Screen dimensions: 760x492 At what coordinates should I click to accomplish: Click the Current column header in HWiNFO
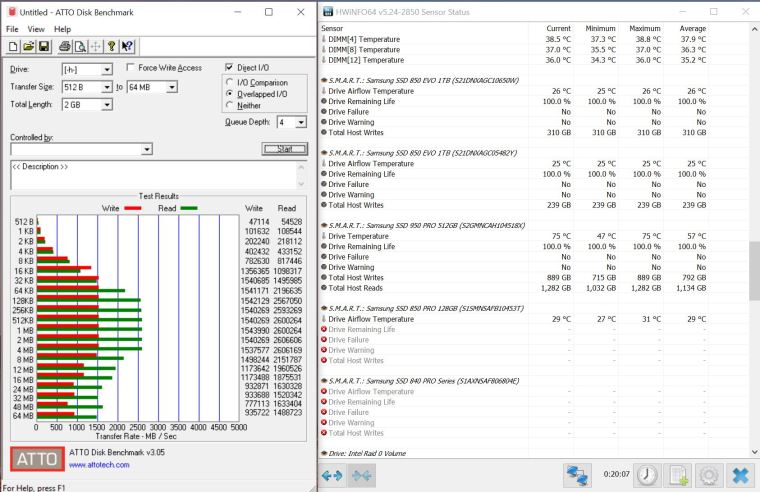click(x=558, y=29)
